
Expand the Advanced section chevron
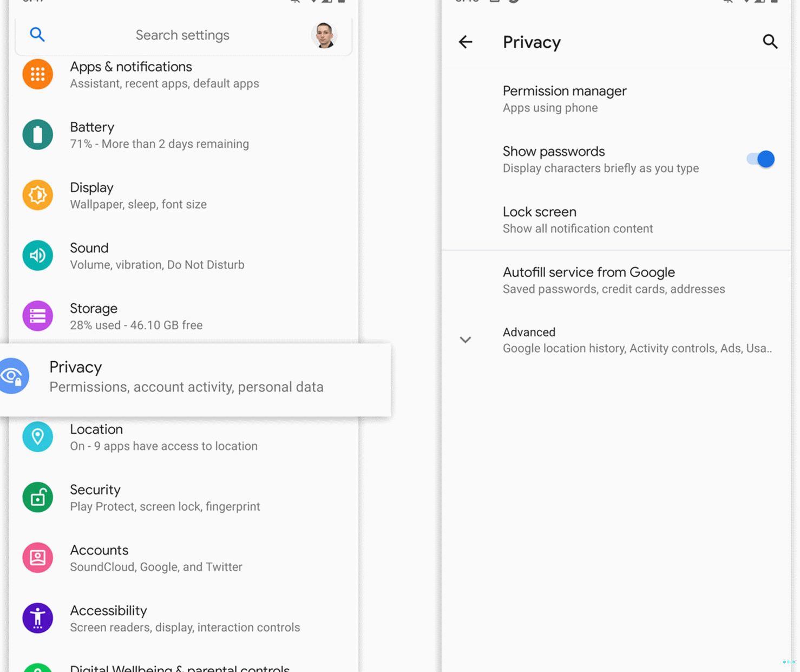tap(465, 340)
